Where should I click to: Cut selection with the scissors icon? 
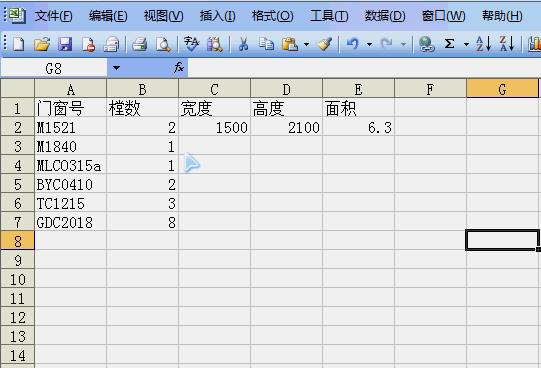(x=243, y=44)
